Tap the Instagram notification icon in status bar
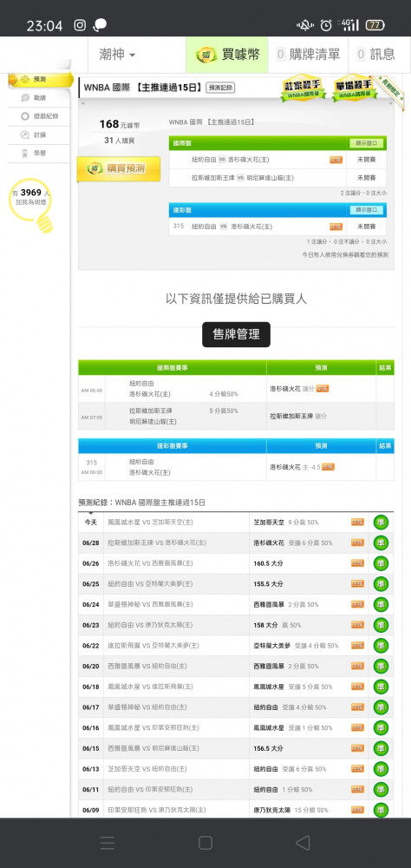The image size is (411, 868). click(x=81, y=25)
